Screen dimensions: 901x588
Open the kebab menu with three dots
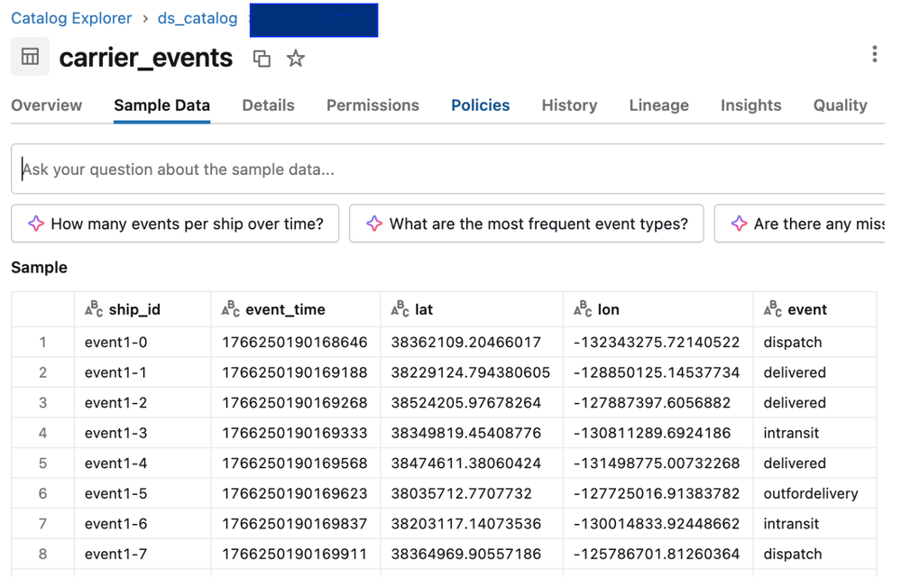(x=874, y=54)
